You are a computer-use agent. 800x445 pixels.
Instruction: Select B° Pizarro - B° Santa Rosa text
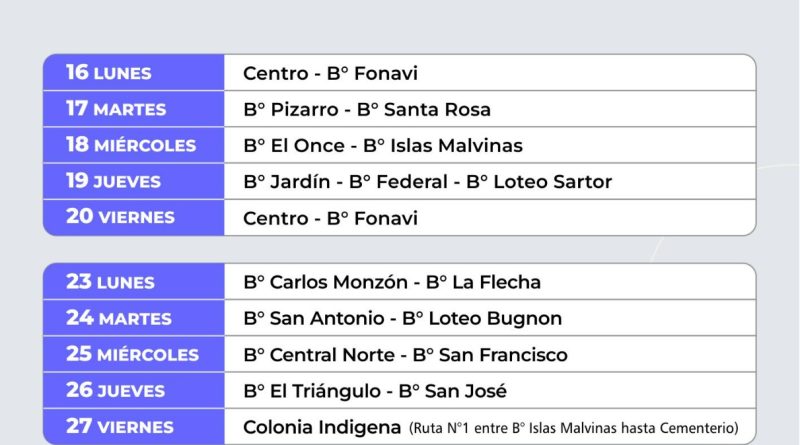click(366, 109)
